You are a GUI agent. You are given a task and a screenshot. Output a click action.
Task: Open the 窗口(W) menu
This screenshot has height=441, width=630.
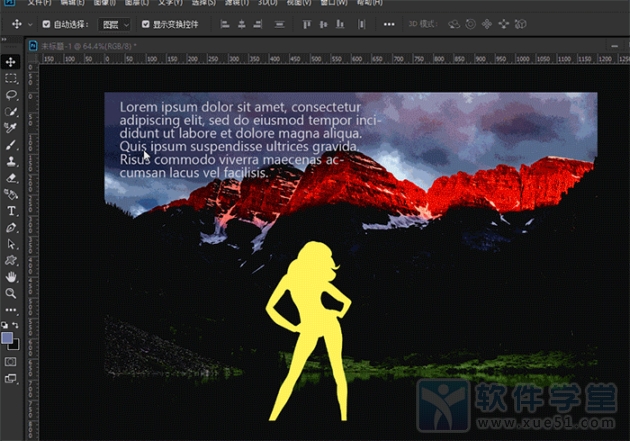[x=334, y=2]
